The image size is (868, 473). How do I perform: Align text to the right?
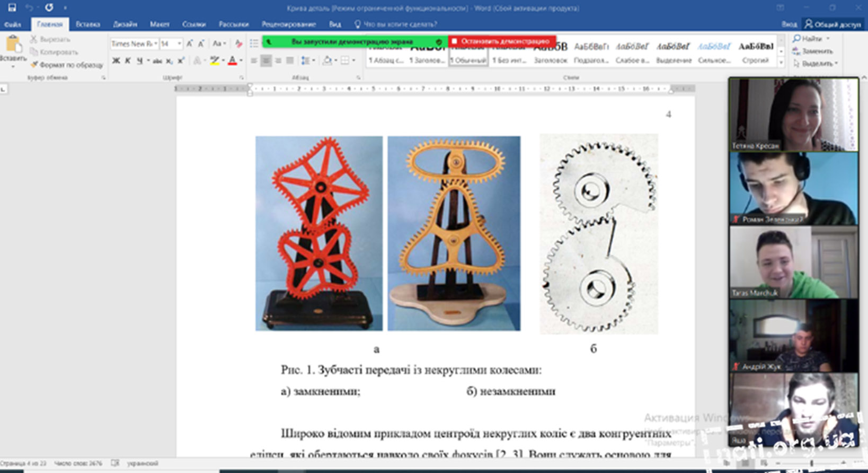coord(278,61)
